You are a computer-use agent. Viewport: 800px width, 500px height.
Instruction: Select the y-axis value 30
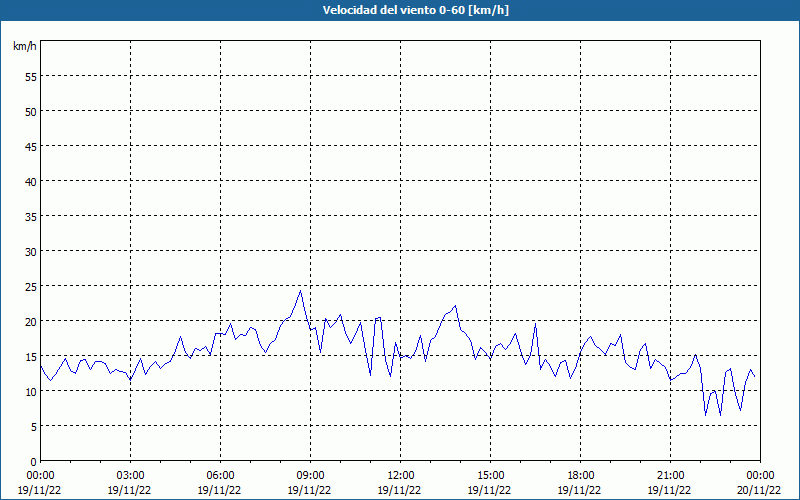tap(31, 252)
